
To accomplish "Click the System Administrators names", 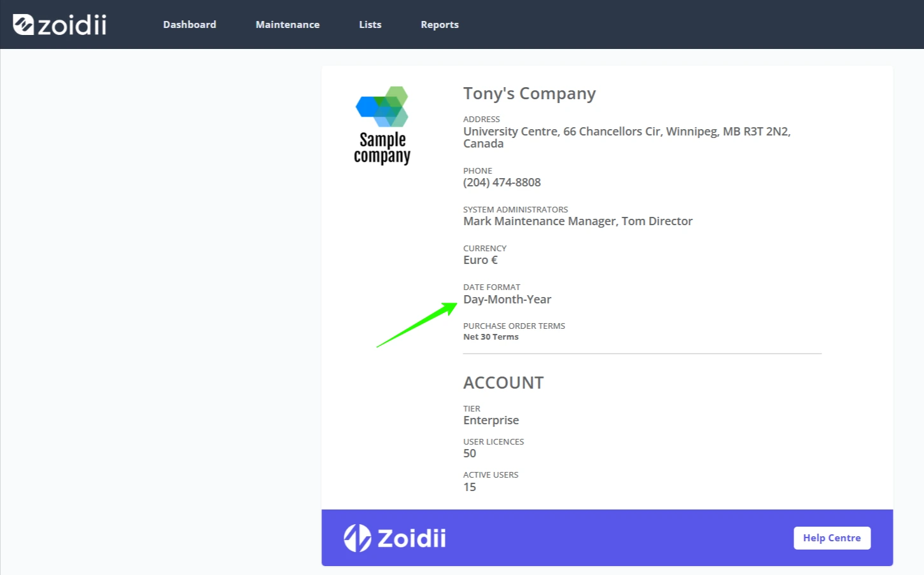I will [578, 221].
